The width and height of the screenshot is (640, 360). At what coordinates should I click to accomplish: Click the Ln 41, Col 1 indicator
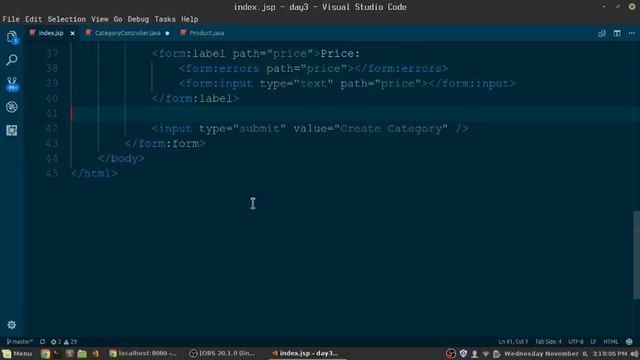point(513,342)
